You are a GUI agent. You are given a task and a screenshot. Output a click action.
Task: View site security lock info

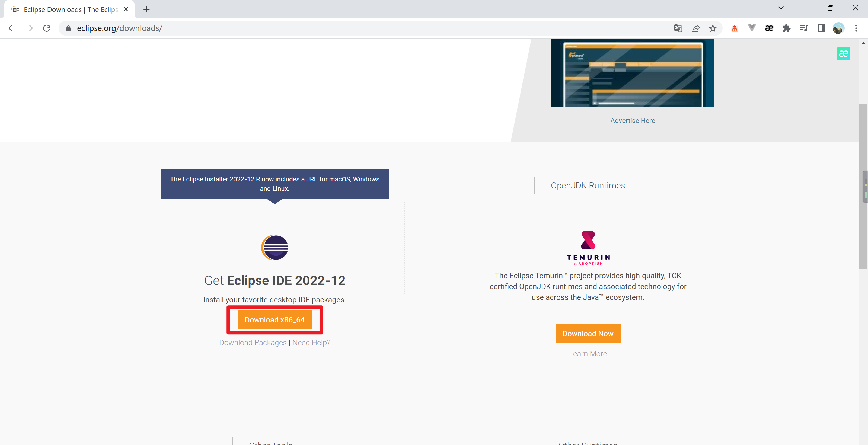[x=68, y=28]
